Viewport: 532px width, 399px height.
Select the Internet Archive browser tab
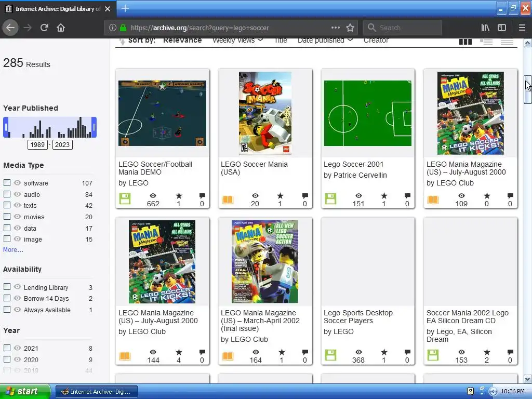(x=58, y=9)
